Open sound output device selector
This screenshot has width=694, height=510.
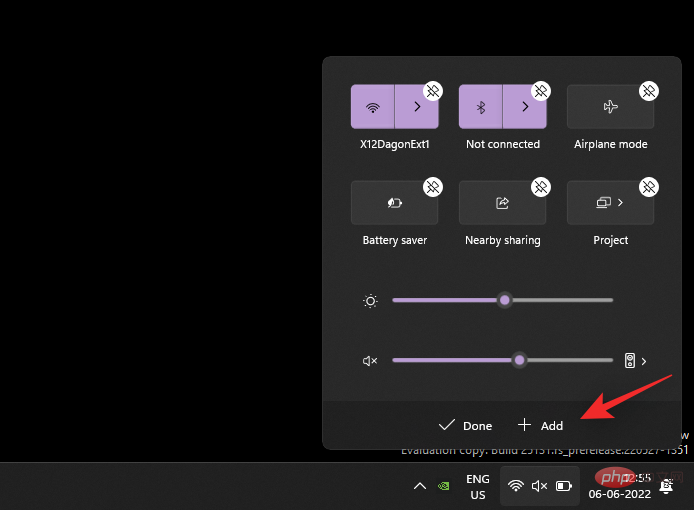[x=636, y=361]
